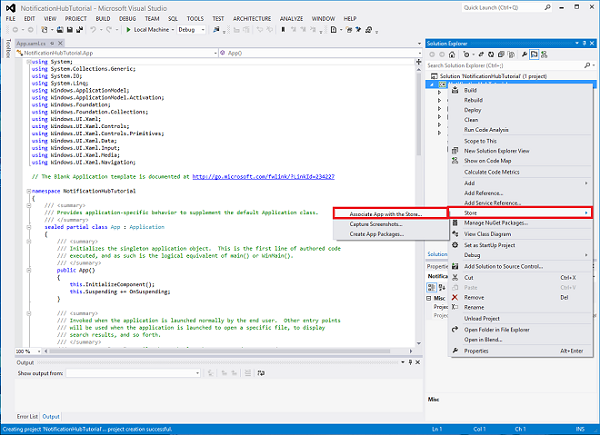The width and height of the screenshot is (600, 435).
Task: Click the Collapse All icon in Solution Explorer
Action: pyautogui.click(x=501, y=55)
